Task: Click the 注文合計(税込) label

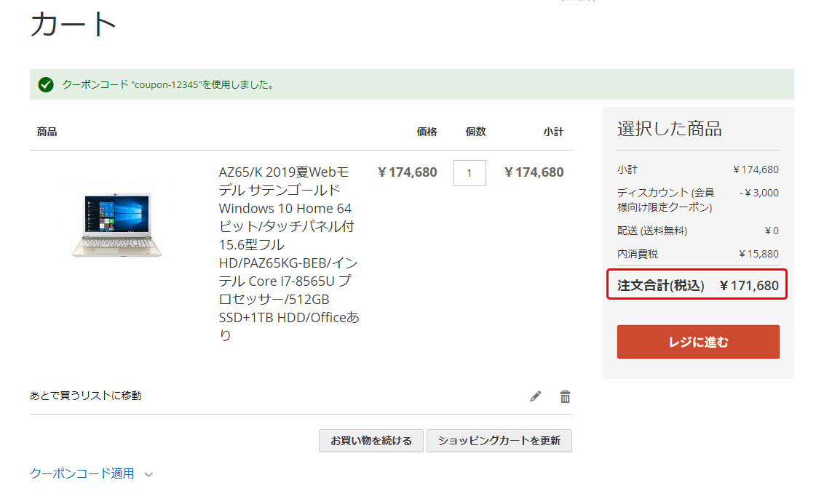Action: [660, 286]
